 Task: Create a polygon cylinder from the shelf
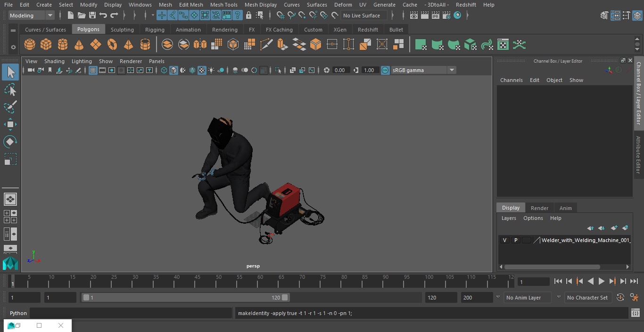coord(63,45)
